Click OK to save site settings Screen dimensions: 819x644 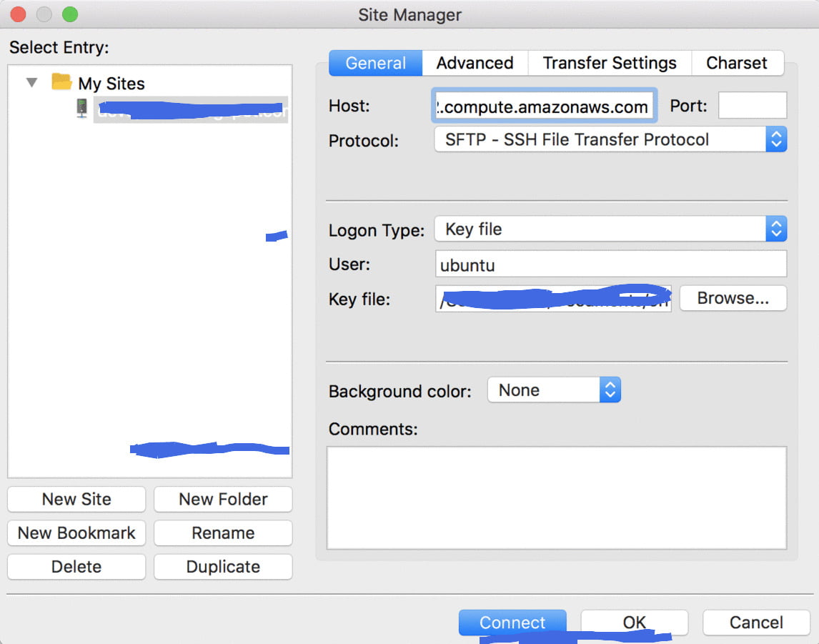pyautogui.click(x=634, y=623)
